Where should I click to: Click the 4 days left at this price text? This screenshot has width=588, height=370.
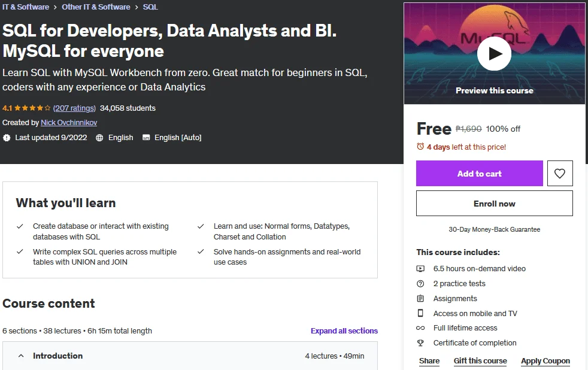[466, 147]
